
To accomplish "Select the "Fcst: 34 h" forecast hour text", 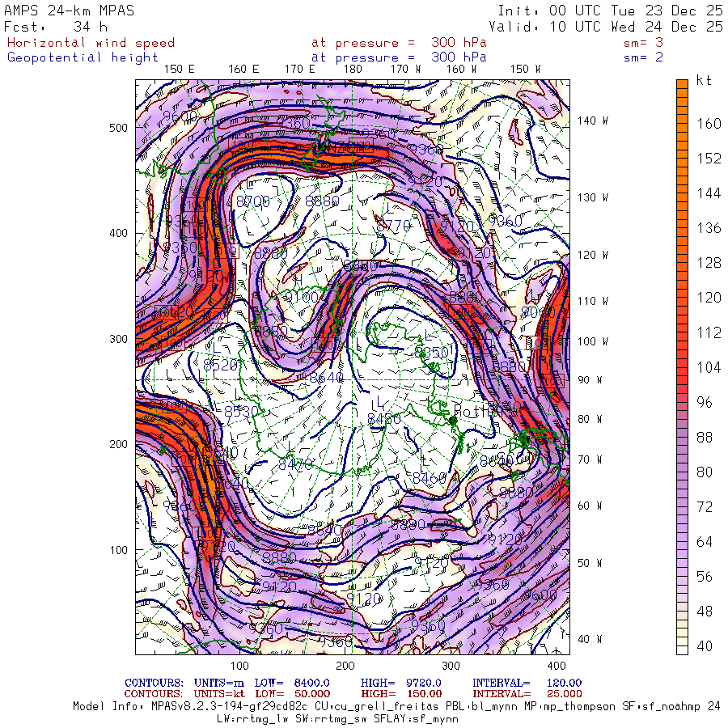I will (x=56, y=27).
